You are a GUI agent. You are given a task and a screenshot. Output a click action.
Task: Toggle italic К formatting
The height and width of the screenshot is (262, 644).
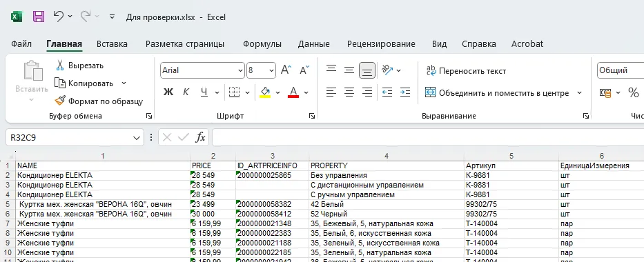(186, 92)
